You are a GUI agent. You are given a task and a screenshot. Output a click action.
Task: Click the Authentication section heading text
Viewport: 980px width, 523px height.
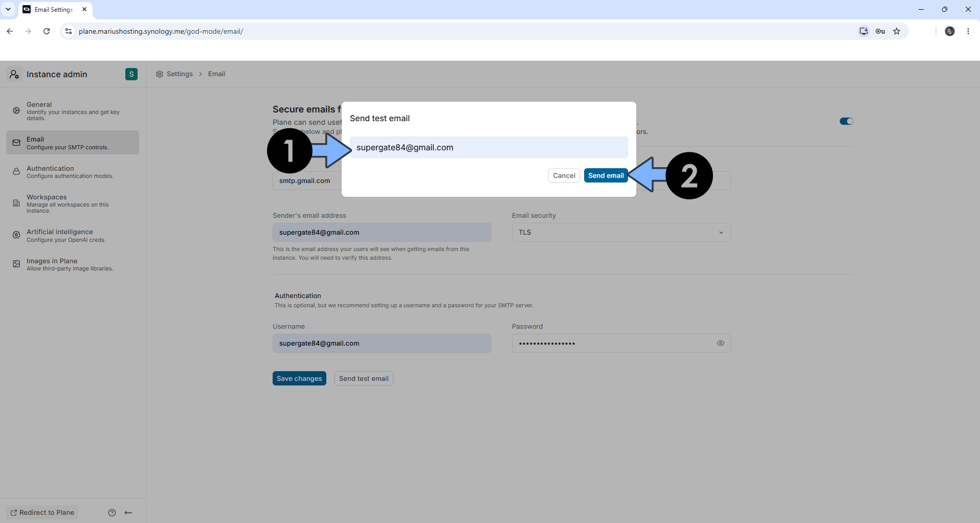click(x=298, y=295)
